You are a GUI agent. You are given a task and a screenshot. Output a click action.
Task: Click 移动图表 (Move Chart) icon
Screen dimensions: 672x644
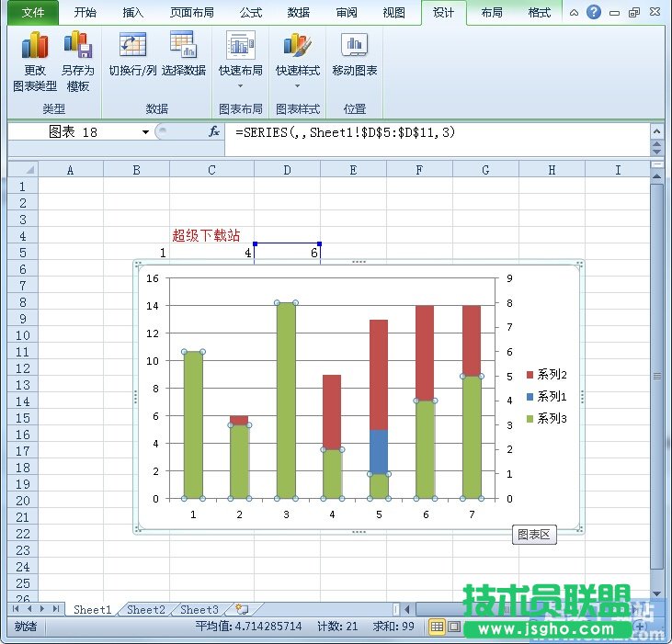[354, 46]
